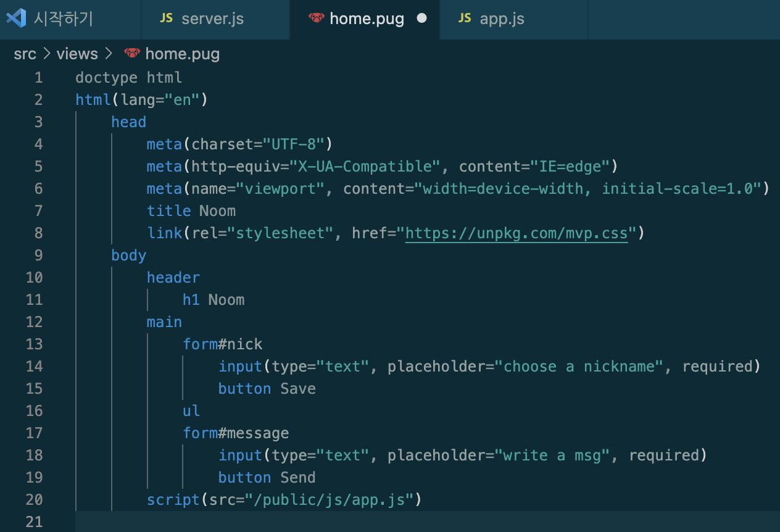The image size is (780, 532).
Task: Click line number 1 in the gutter
Action: tap(38, 78)
